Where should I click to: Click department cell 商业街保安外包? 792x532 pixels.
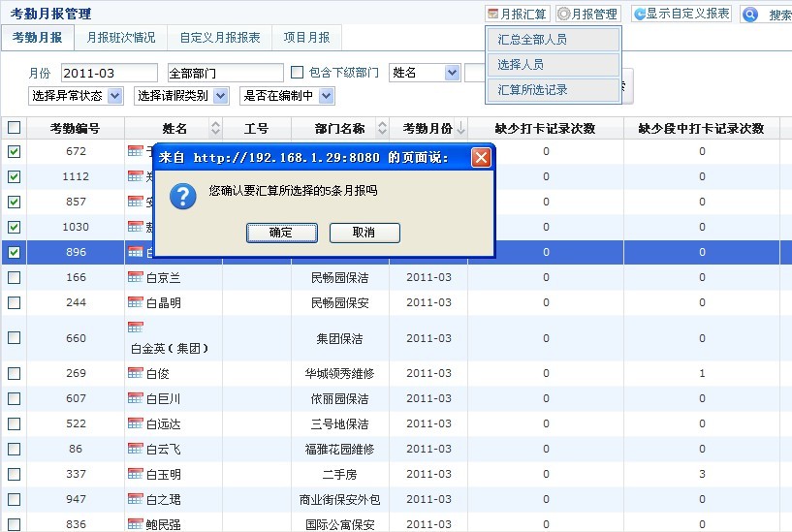pyautogui.click(x=340, y=499)
